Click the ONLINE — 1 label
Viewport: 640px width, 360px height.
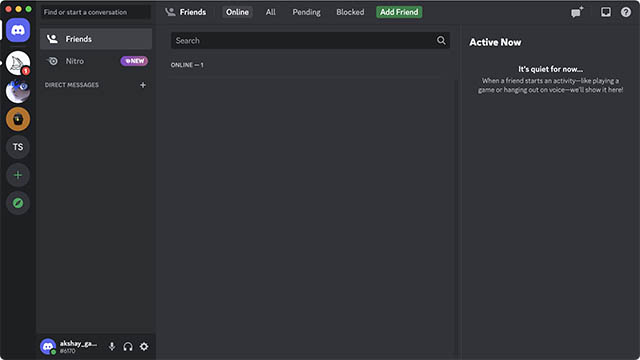[187, 65]
